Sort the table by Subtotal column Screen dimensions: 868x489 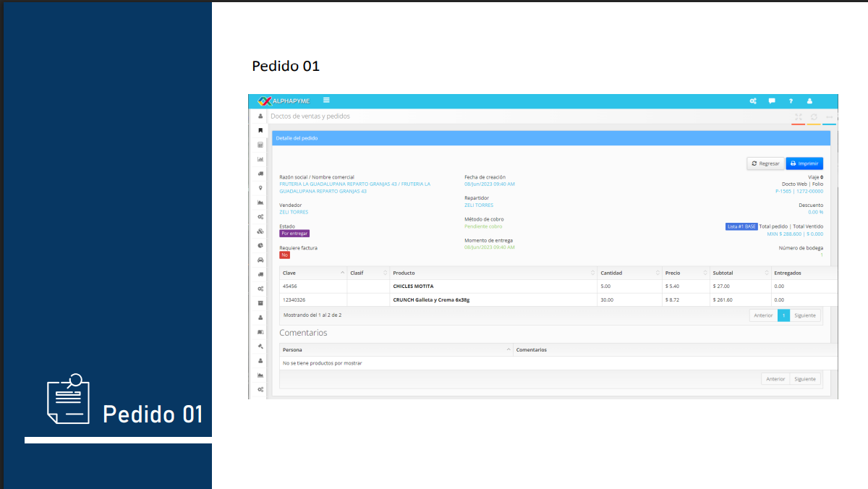click(739, 273)
